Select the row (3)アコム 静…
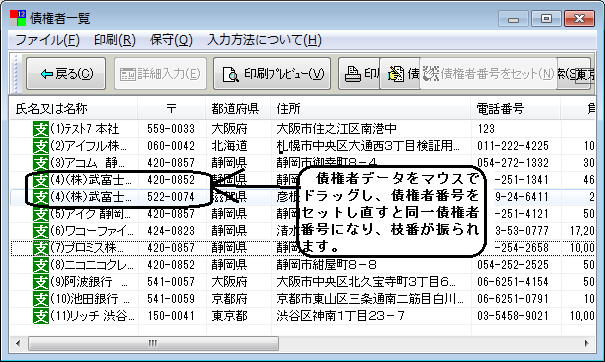 click(x=302, y=163)
